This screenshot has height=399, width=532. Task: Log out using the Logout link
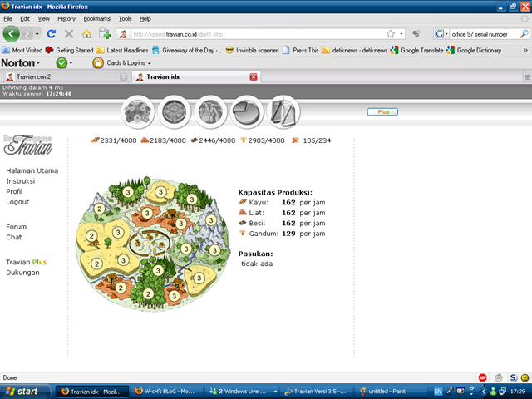17,202
